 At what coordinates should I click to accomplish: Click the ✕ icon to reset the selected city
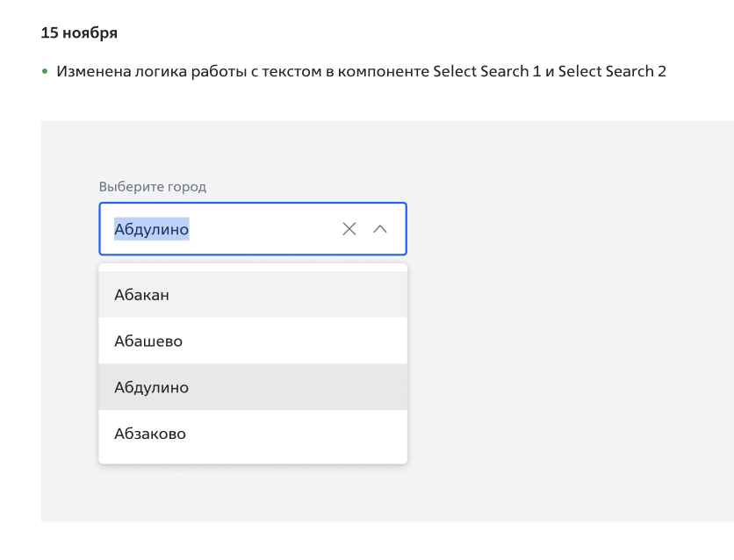[x=349, y=228]
